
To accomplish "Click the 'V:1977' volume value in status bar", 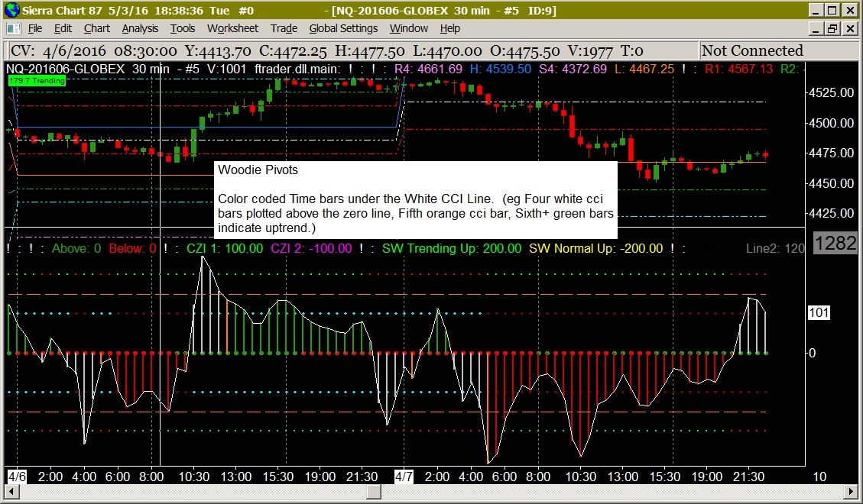I will point(590,51).
